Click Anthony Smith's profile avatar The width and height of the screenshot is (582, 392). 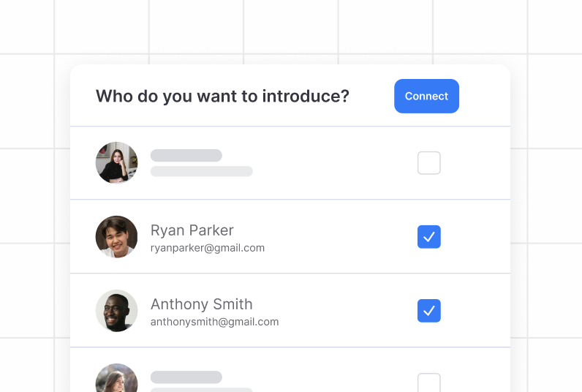pyautogui.click(x=116, y=311)
